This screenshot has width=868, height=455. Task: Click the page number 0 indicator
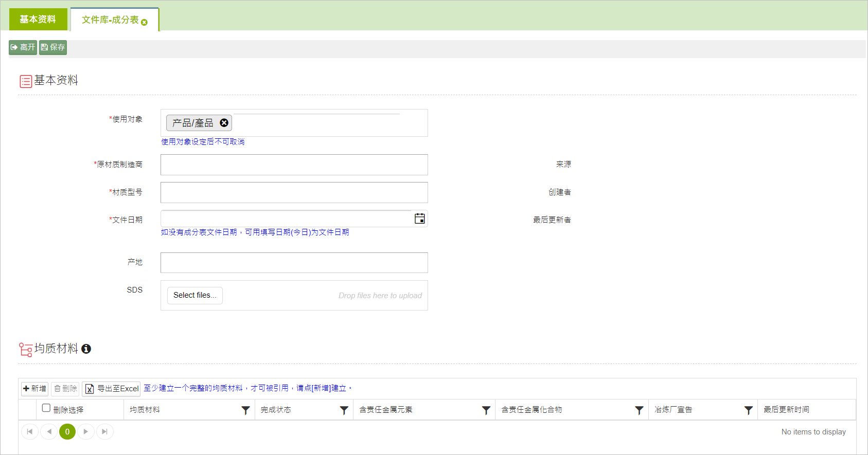pyautogui.click(x=67, y=432)
